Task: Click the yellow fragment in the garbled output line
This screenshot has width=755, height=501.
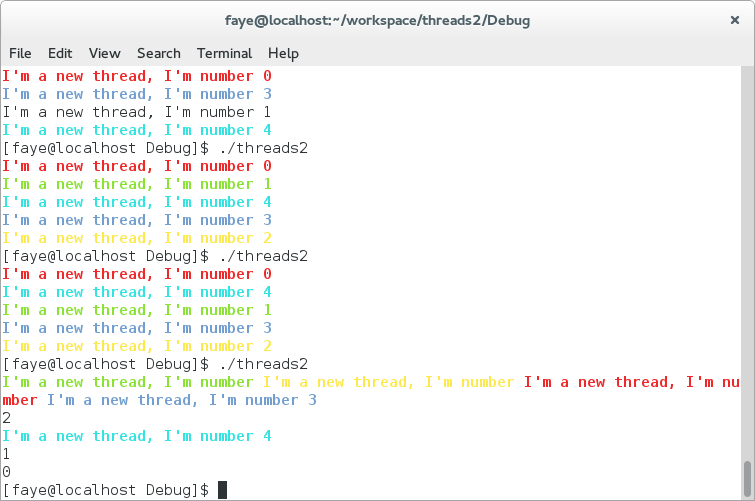Action: [x=389, y=382]
